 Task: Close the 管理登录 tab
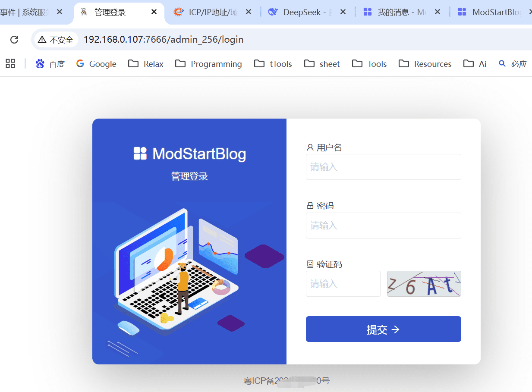[154, 12]
